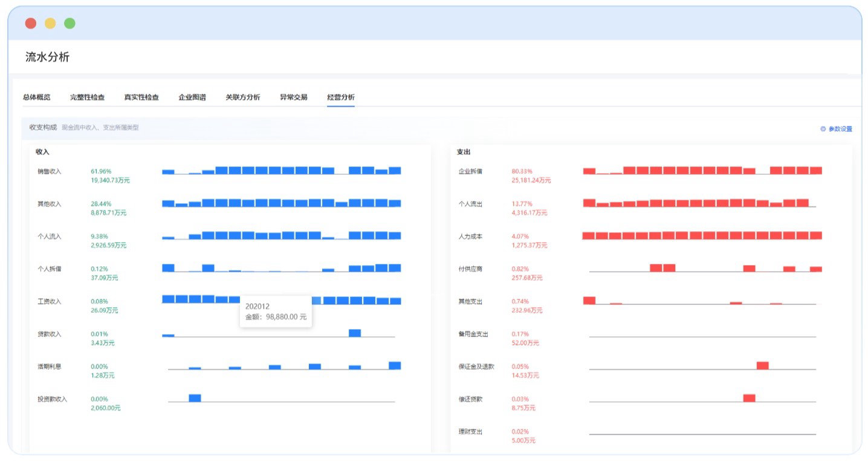This screenshot has width=868, height=461.
Task: Click the 2,926.59万元 amount
Action: pyautogui.click(x=109, y=246)
